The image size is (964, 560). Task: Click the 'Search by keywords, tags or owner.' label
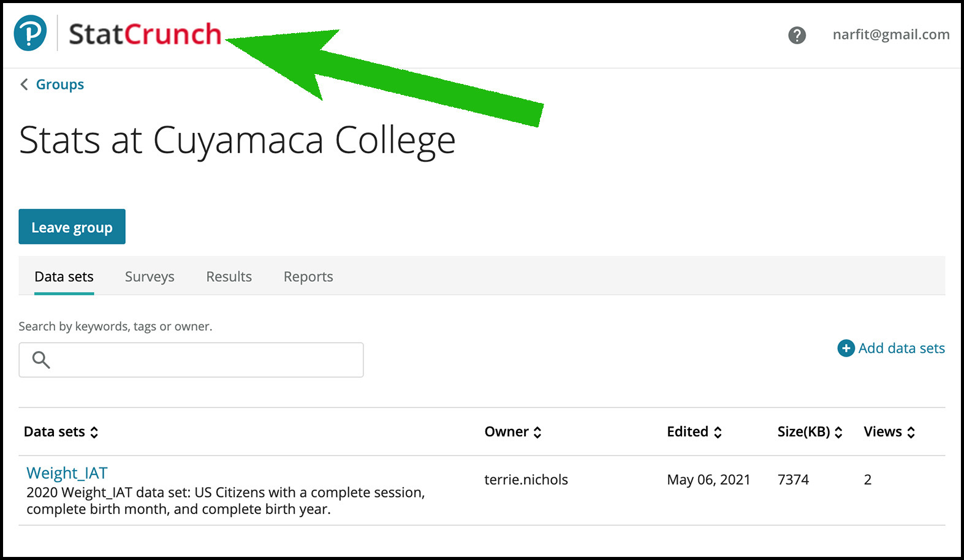coord(115,327)
